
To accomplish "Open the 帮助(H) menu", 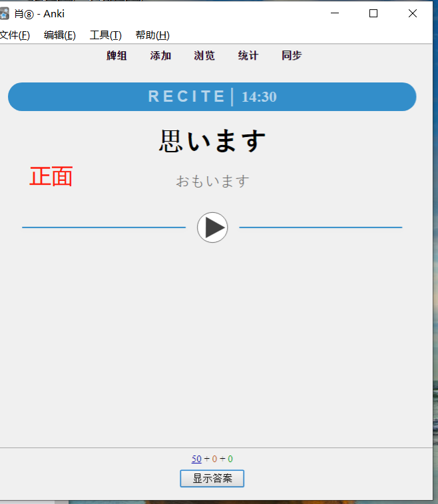I will [152, 35].
